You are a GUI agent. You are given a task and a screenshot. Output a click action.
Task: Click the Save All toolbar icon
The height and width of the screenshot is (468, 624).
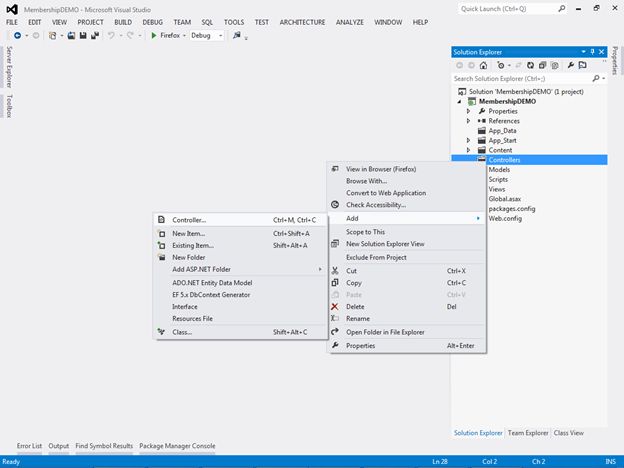tap(95, 35)
